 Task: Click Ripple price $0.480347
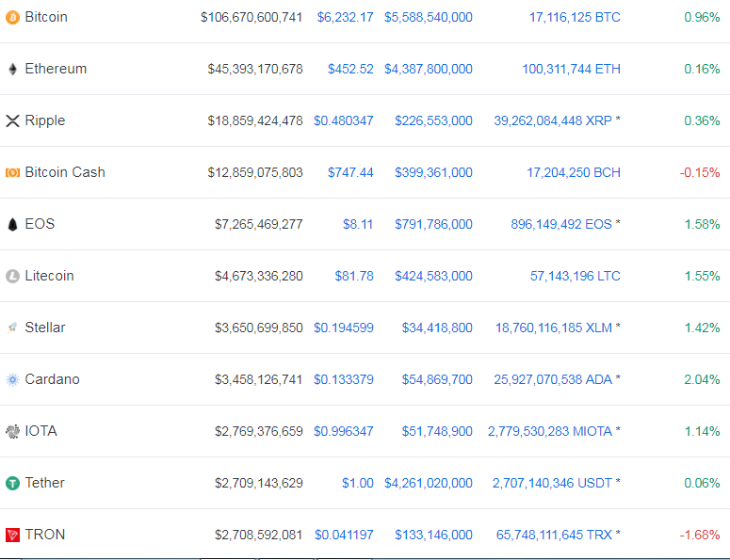pos(344,120)
